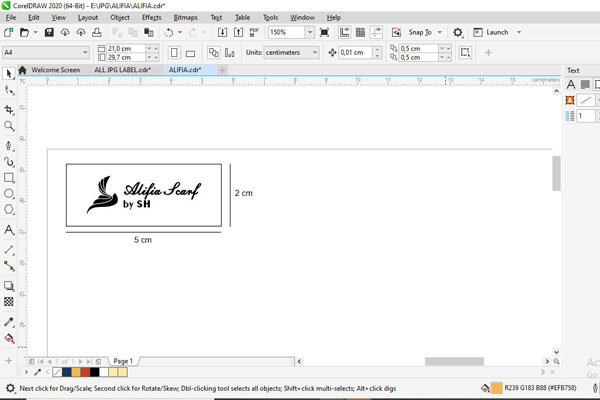Click the Import icon
Image resolution: width=600 pixels, height=400 pixels.
222,32
